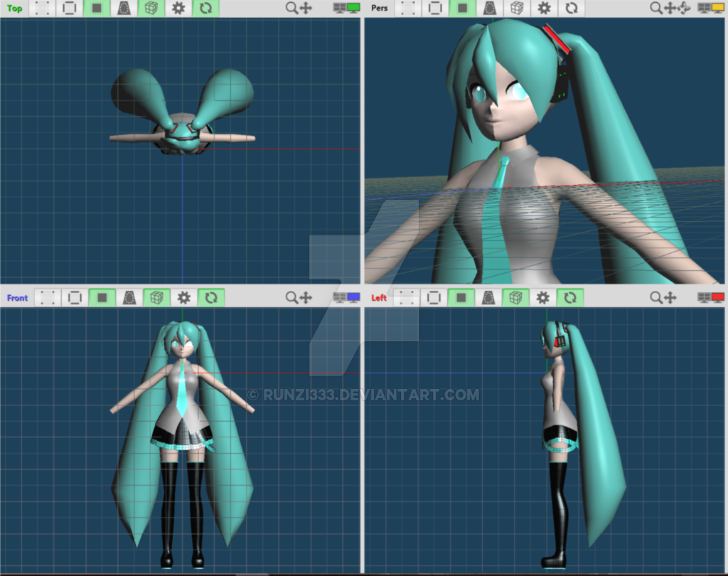The height and width of the screenshot is (576, 728).
Task: Toggle edge lines display in Left view
Action: pyautogui.click(x=434, y=298)
